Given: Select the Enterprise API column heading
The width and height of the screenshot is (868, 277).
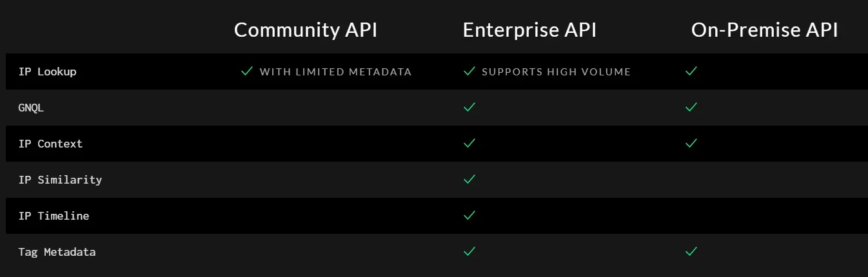Looking at the screenshot, I should 529,30.
